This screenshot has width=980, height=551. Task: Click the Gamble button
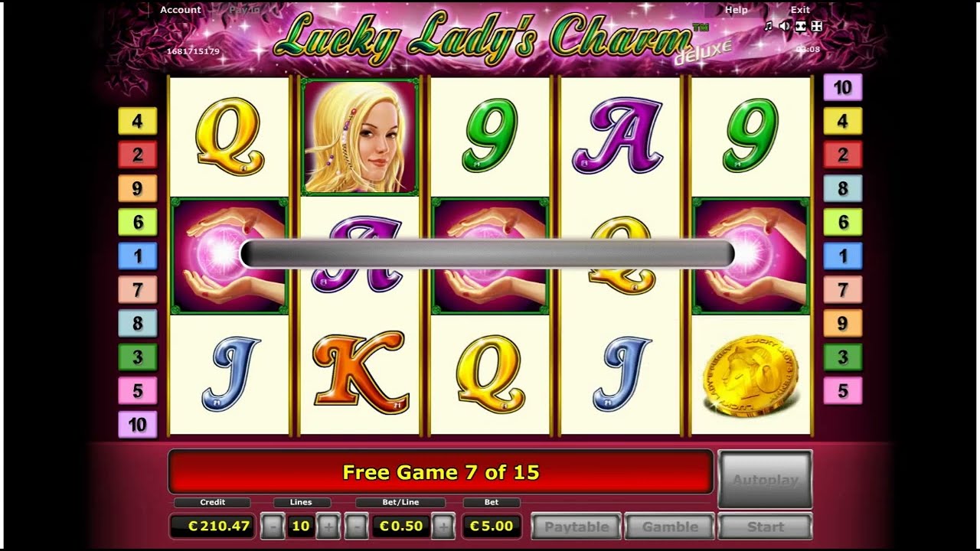pyautogui.click(x=670, y=527)
